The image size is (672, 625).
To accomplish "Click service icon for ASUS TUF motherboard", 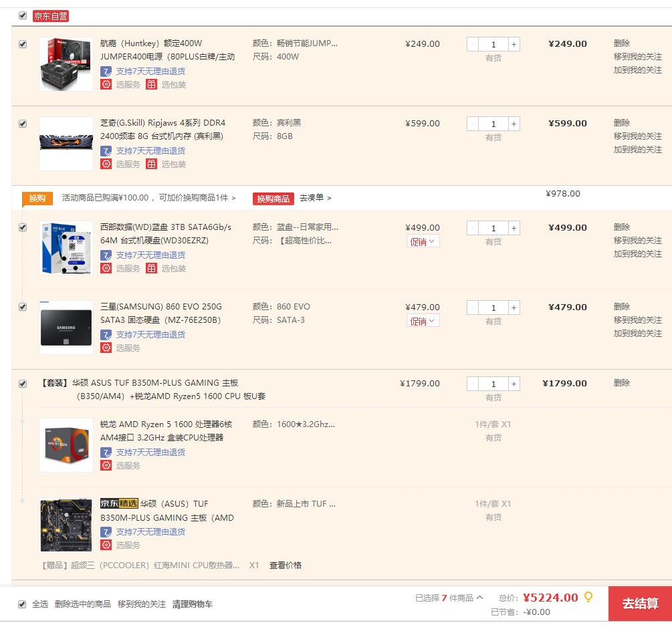I will (106, 545).
